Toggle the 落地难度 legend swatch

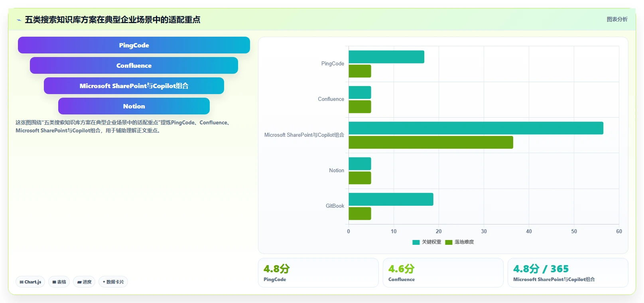(x=449, y=242)
